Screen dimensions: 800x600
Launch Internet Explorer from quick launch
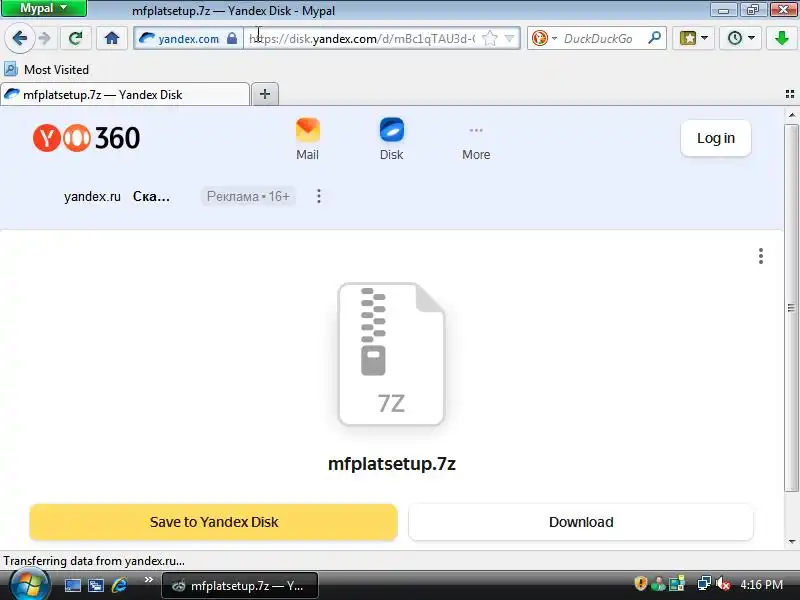119,585
